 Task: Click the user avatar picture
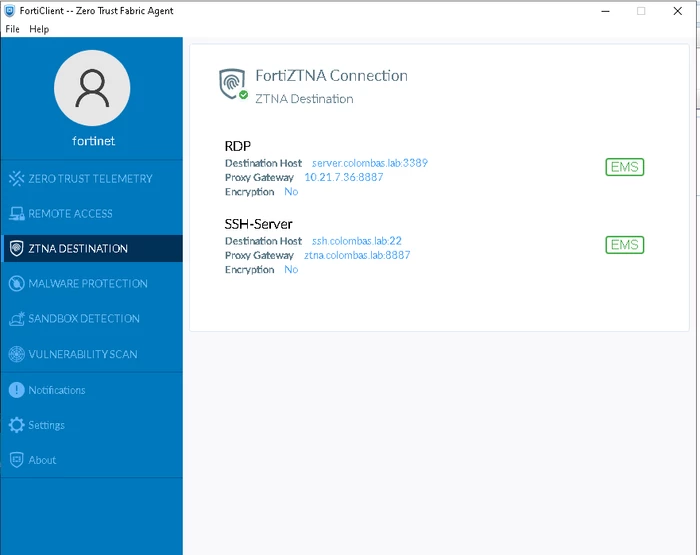click(92, 88)
